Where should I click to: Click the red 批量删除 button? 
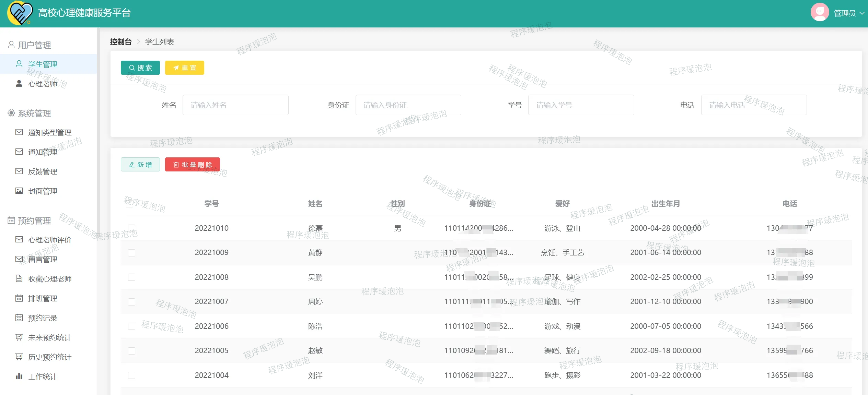click(x=192, y=165)
